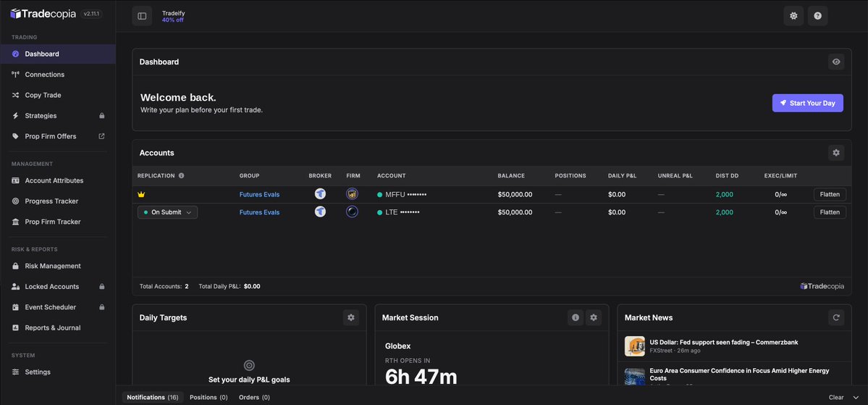The width and height of the screenshot is (868, 405).
Task: Refresh the Market News panel
Action: tap(836, 317)
